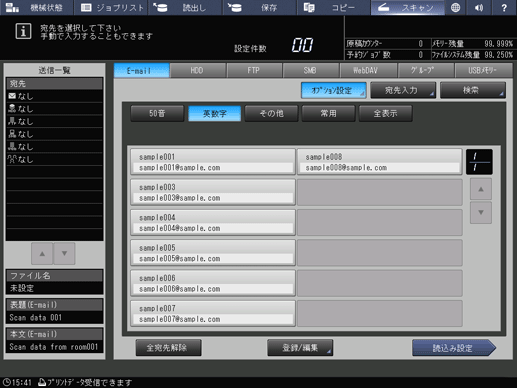Page down in the address list
517x388 pixels.
481,212
